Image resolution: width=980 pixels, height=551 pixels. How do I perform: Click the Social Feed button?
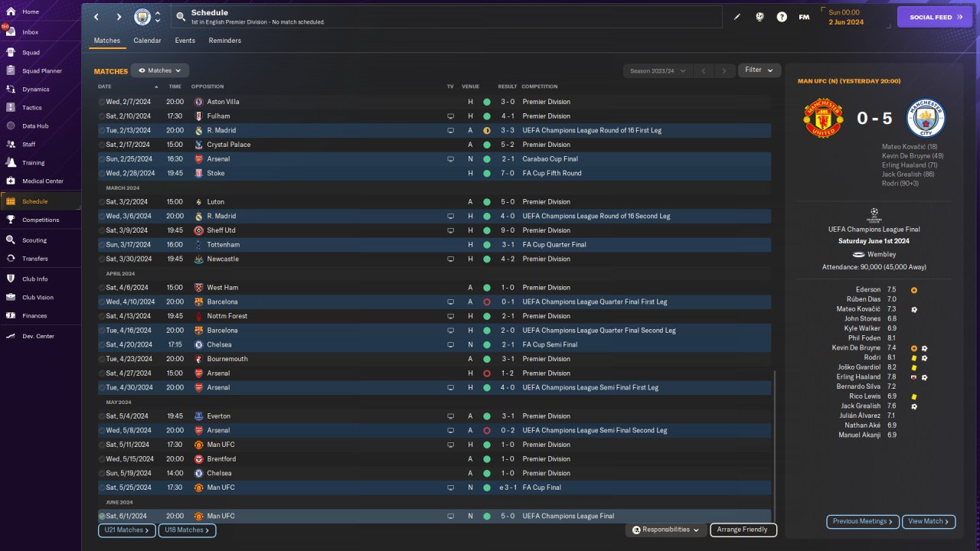click(934, 17)
